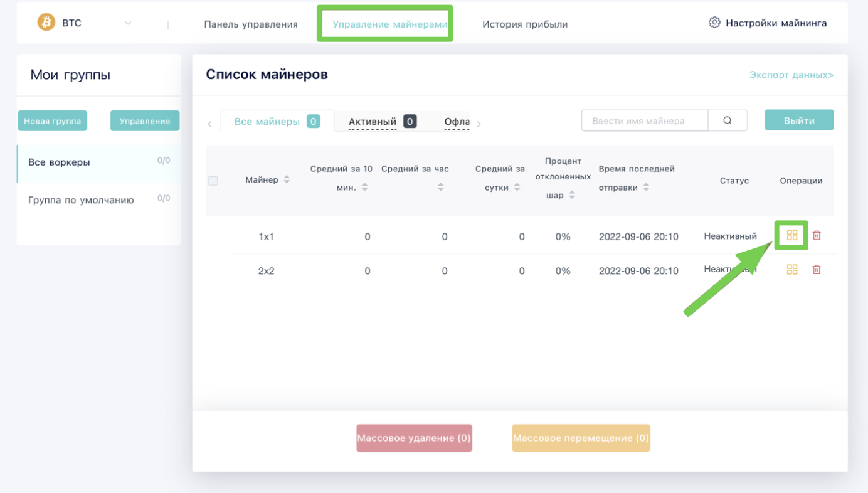Show previous miner tabs with left chevron
Image resolution: width=868 pixels, height=493 pixels.
(209, 124)
